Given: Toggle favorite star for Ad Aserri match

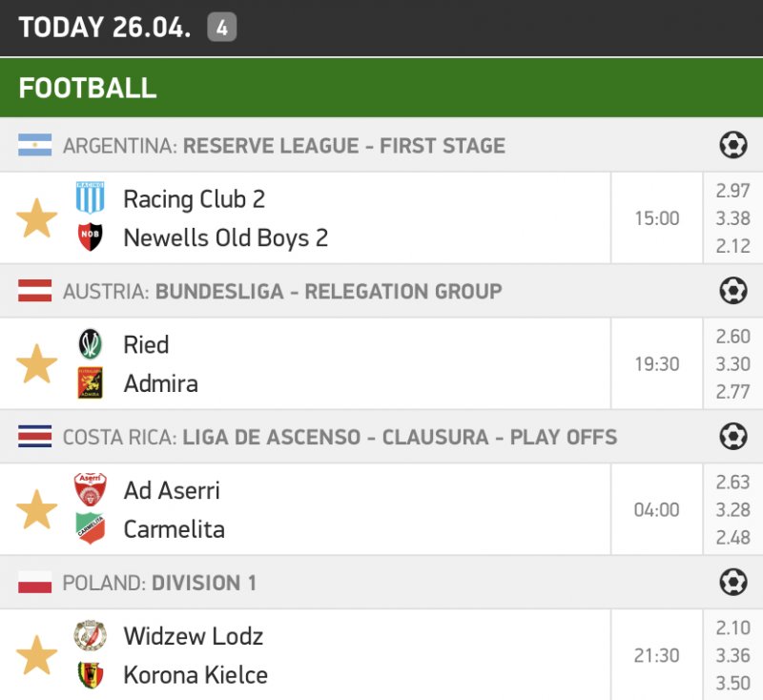Looking at the screenshot, I should click(37, 510).
